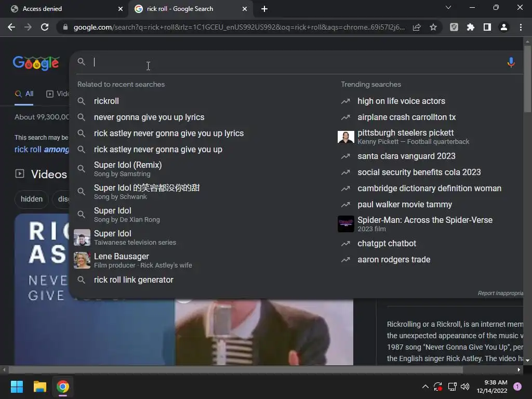532x399 pixels.
Task: Click the address bar URL
Action: click(239, 27)
